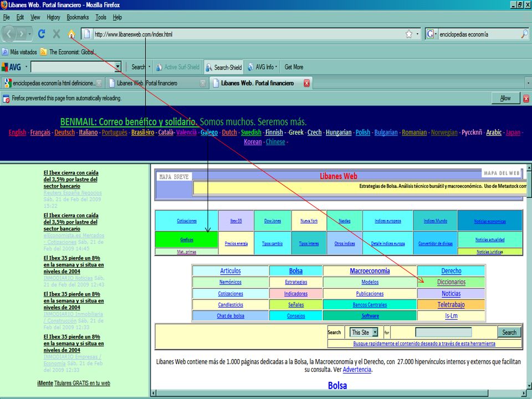Switch to the inactive Libanes Web tab
The image size is (532, 399).
click(x=156, y=83)
